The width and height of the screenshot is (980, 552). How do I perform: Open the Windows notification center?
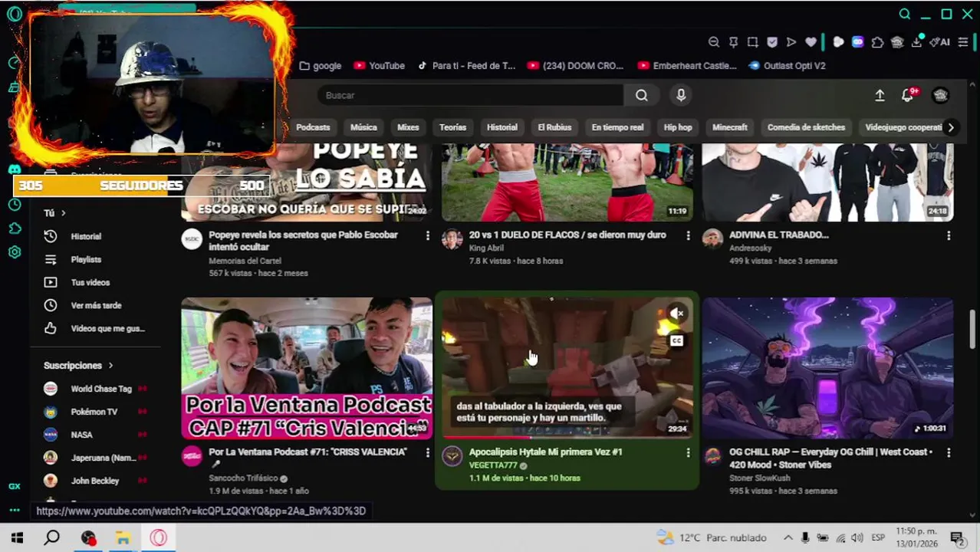pos(957,537)
